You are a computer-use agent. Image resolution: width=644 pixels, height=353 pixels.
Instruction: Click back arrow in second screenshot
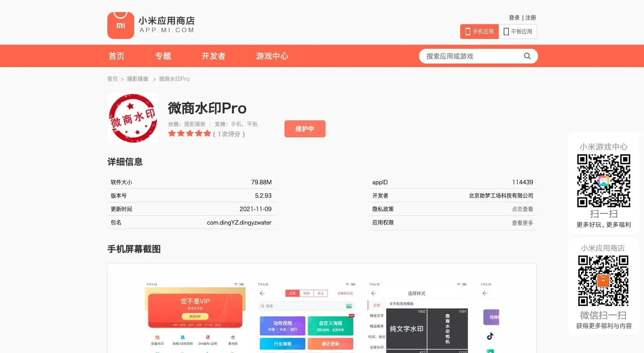click(263, 293)
